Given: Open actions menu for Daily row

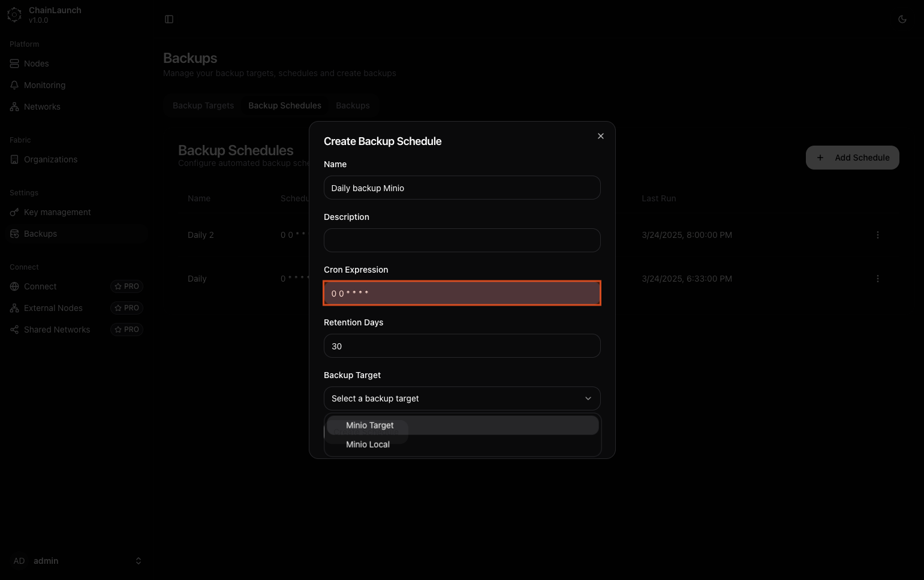Looking at the screenshot, I should pos(877,279).
